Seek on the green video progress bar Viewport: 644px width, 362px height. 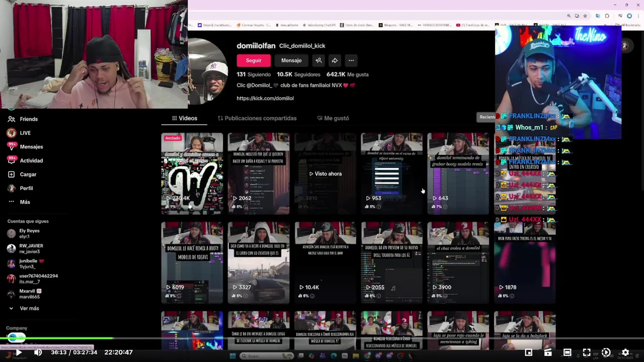[322, 338]
